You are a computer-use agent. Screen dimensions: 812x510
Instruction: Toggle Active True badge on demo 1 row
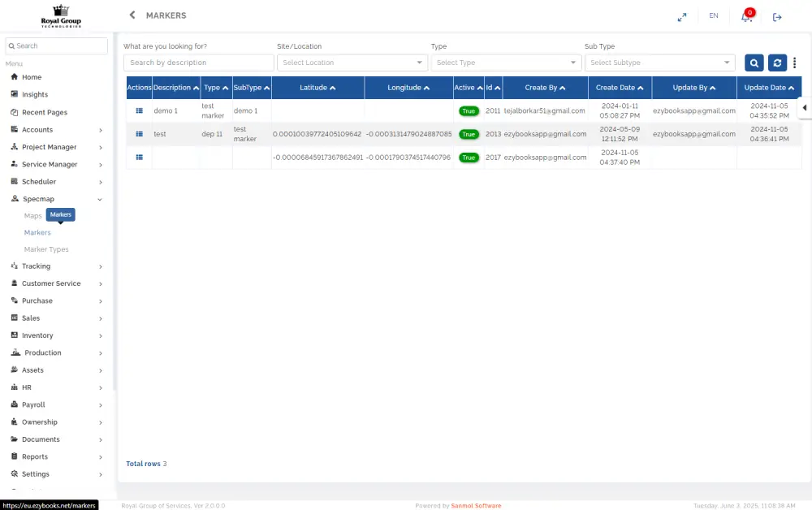pos(469,110)
